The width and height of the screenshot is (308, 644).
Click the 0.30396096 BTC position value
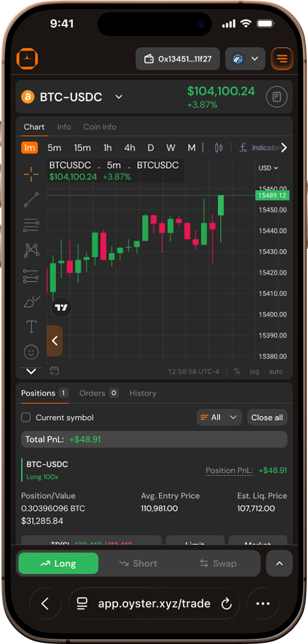pyautogui.click(x=53, y=508)
